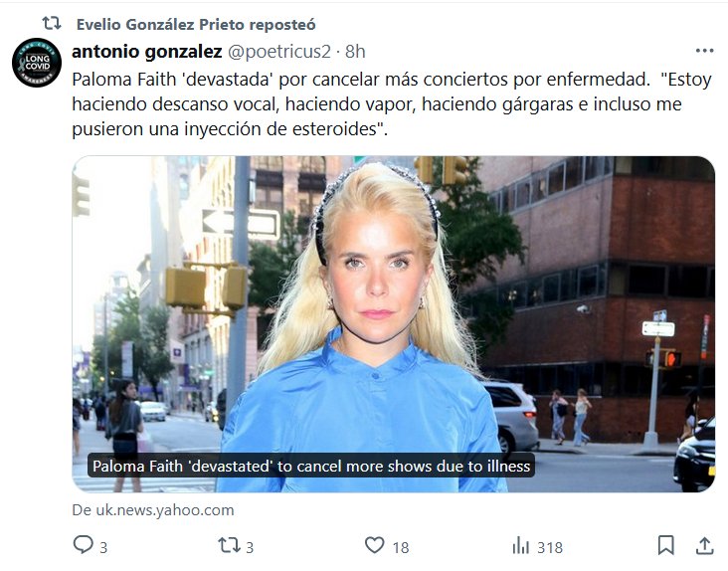The image size is (728, 571).
Task: Like the tweet with the heart icon
Action: (374, 545)
